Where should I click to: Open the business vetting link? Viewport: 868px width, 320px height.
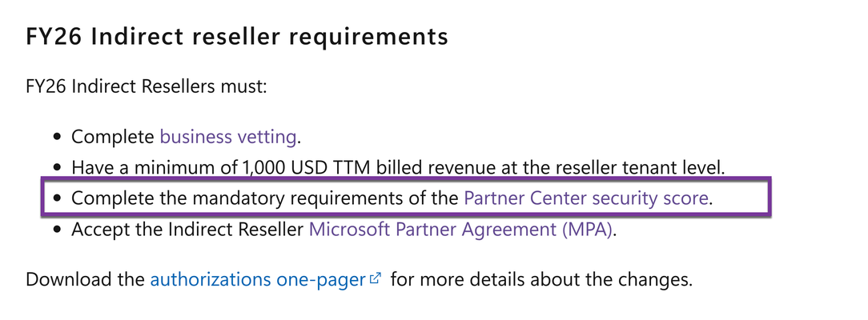tap(228, 137)
